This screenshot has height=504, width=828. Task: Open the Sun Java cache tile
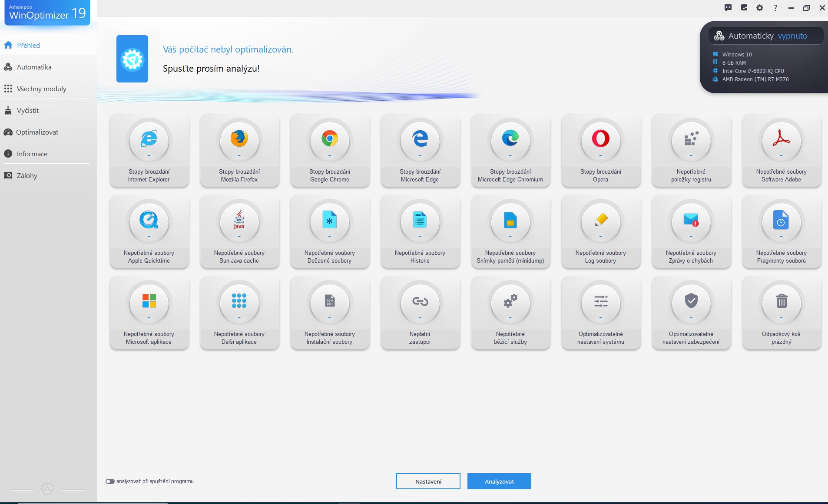[239, 231]
